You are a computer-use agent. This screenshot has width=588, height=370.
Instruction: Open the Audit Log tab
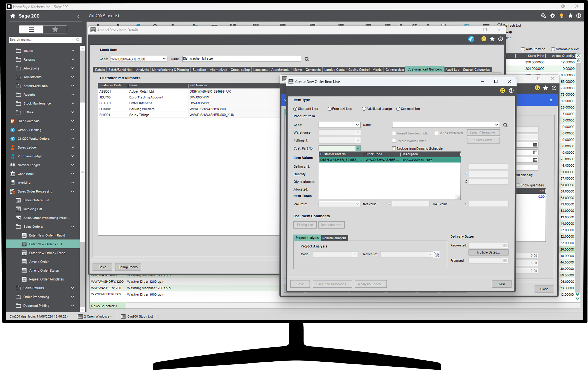point(452,70)
